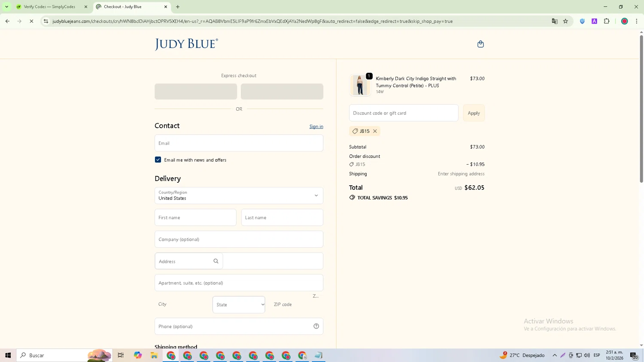Image resolution: width=644 pixels, height=362 pixels.
Task: Focus the ZIP code field
Action: pyautogui.click(x=296, y=305)
